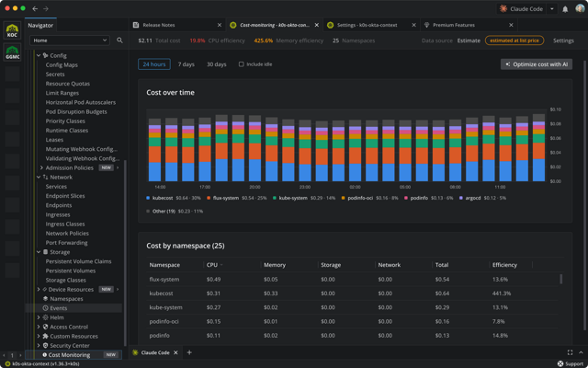This screenshot has width=588, height=368.
Task: Click the namespace table vertical scrollbar
Action: [x=561, y=279]
